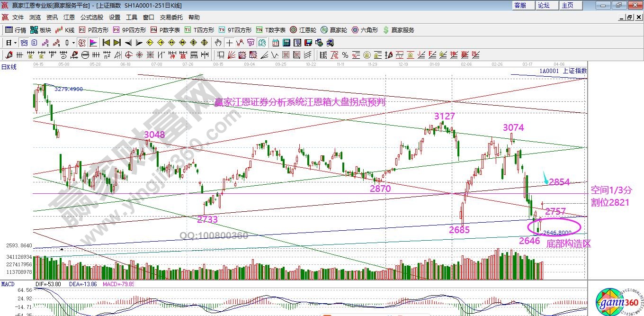Select the hand pan tool
This screenshot has width=644, height=316.
click(x=218, y=43)
